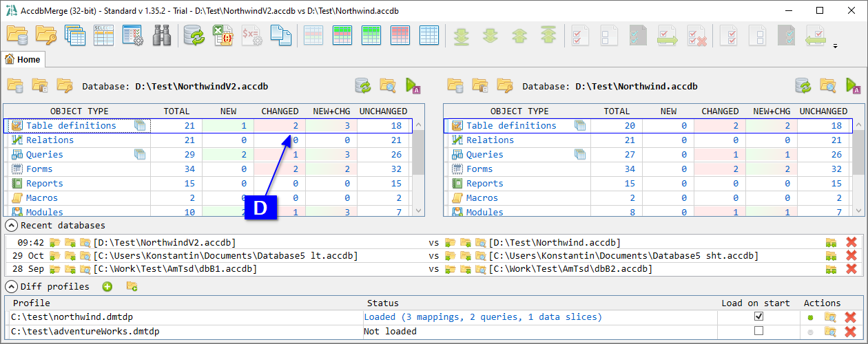Click the open password-protected database toolbar icon
Image resolution: width=868 pixels, height=344 pixels.
pyautogui.click(x=46, y=35)
